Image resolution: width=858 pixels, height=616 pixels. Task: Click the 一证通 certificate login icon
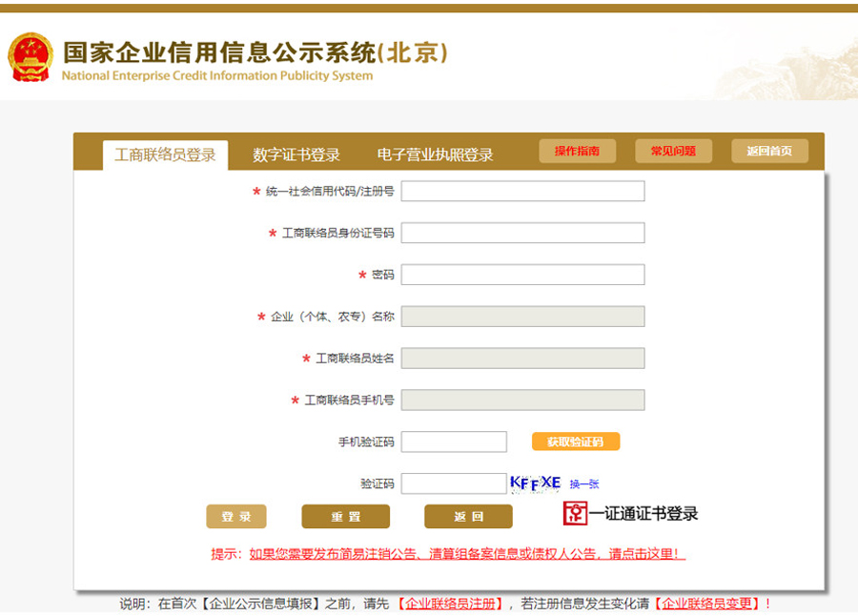(x=575, y=513)
